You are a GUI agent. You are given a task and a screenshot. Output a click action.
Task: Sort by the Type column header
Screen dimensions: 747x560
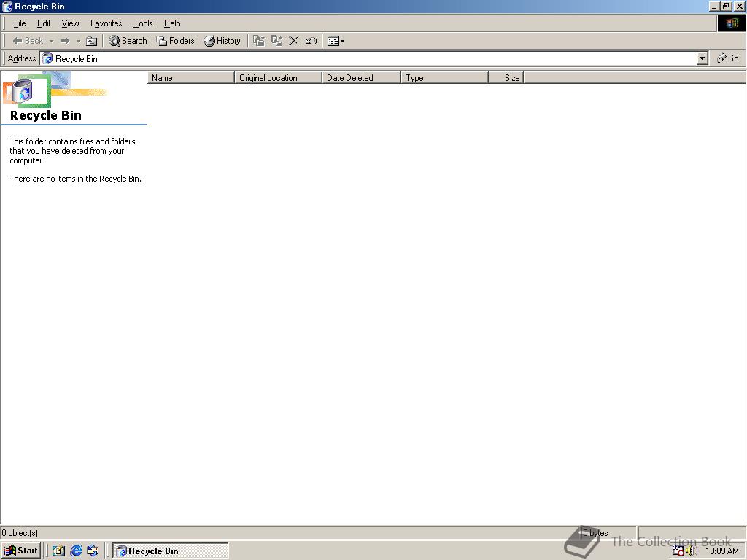click(x=445, y=77)
